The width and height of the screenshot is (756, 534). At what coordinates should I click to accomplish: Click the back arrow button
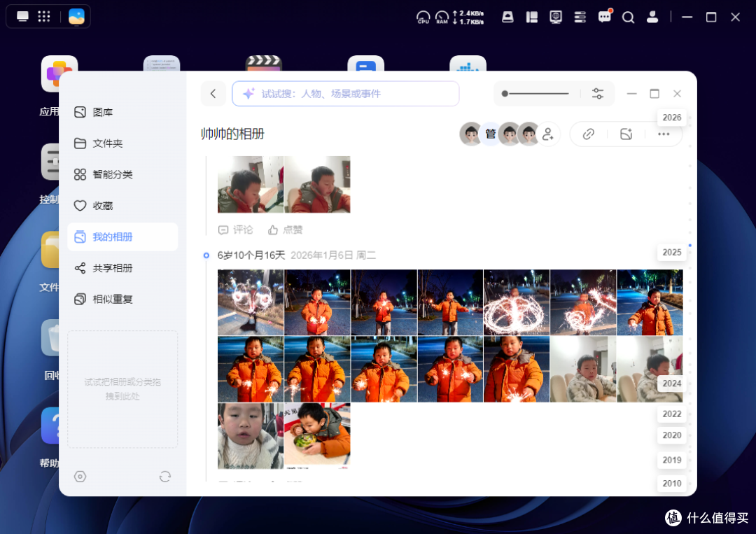pos(213,94)
